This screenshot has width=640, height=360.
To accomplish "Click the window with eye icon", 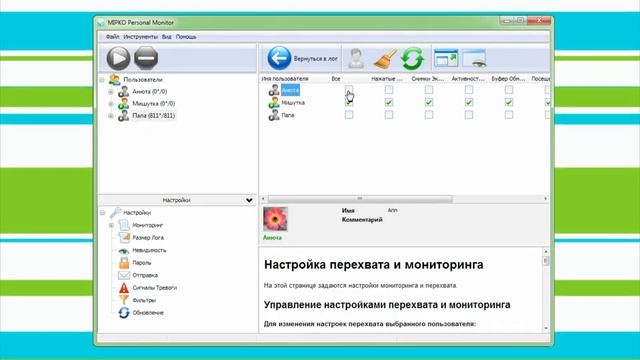I will pyautogui.click(x=474, y=58).
